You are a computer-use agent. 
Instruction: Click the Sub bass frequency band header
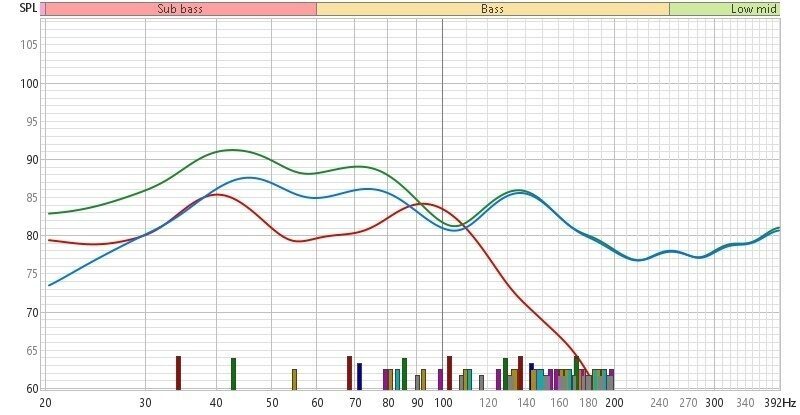pyautogui.click(x=180, y=8)
